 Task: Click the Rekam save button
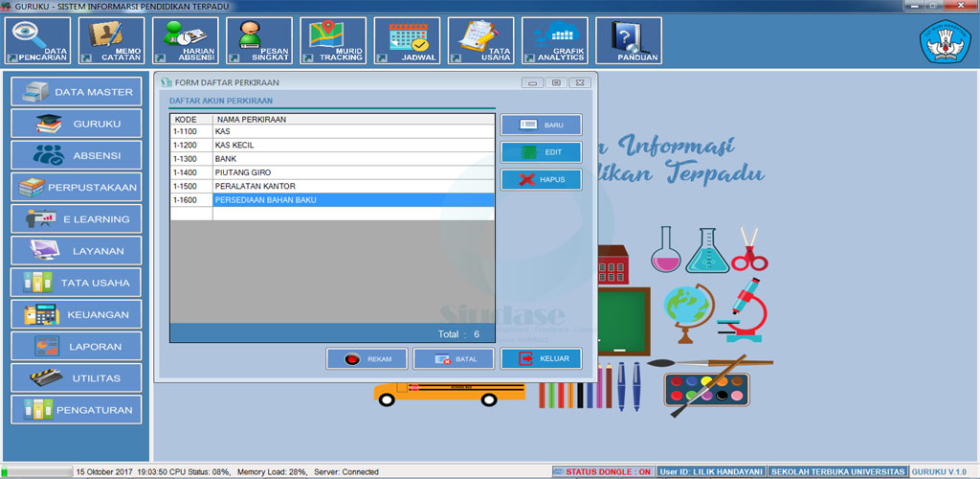click(367, 359)
